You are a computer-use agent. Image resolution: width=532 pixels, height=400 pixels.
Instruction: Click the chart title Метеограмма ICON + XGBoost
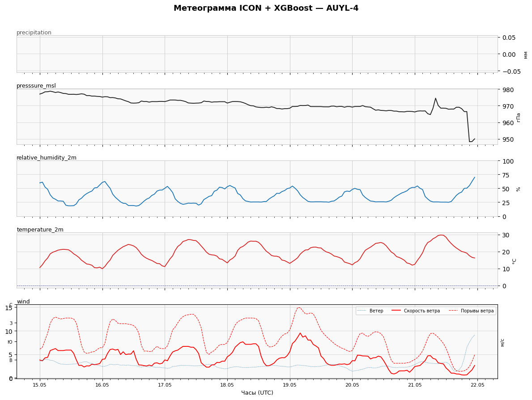[243, 8]
